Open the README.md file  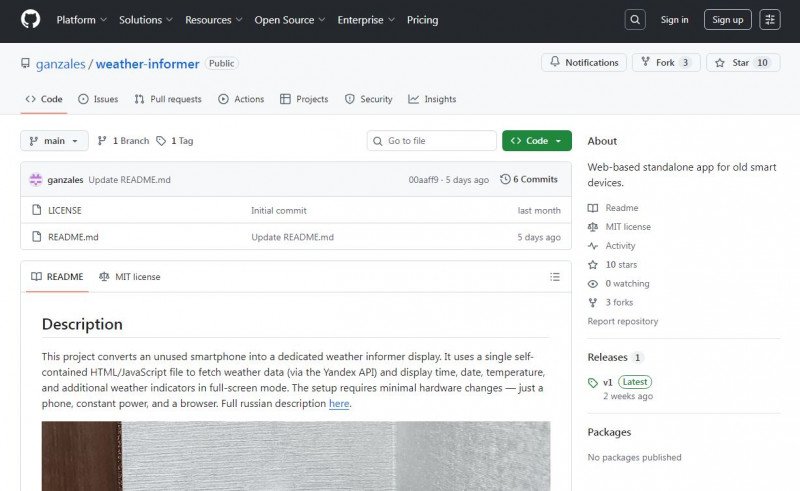point(73,237)
